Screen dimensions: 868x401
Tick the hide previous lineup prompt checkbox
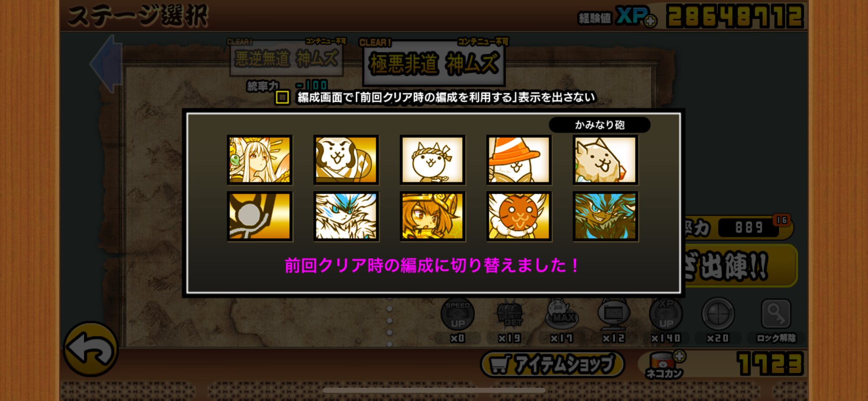coord(282,97)
